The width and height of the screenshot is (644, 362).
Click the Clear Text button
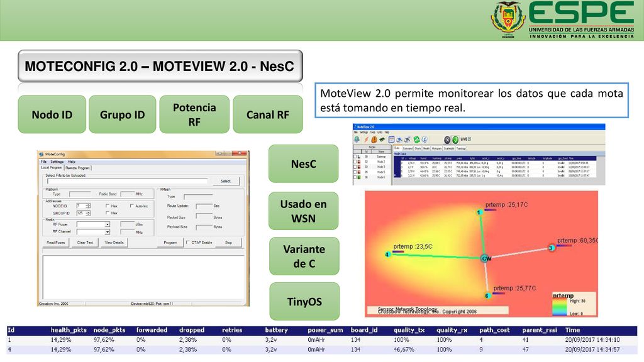coord(85,243)
